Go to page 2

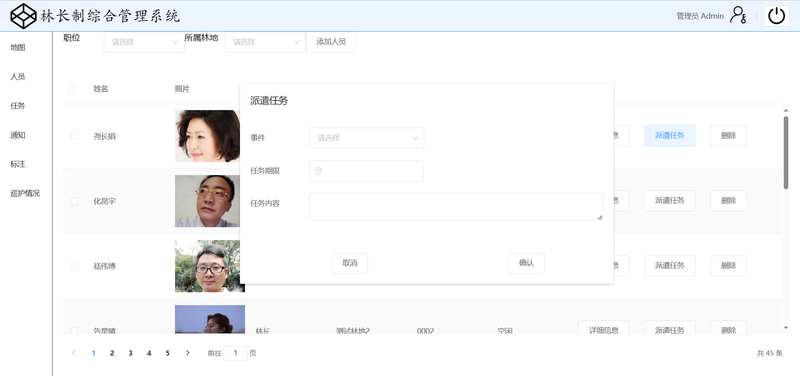coord(112,353)
